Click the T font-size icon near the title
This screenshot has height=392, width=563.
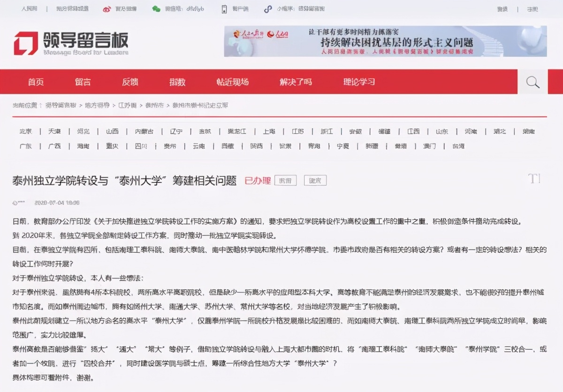(x=534, y=179)
